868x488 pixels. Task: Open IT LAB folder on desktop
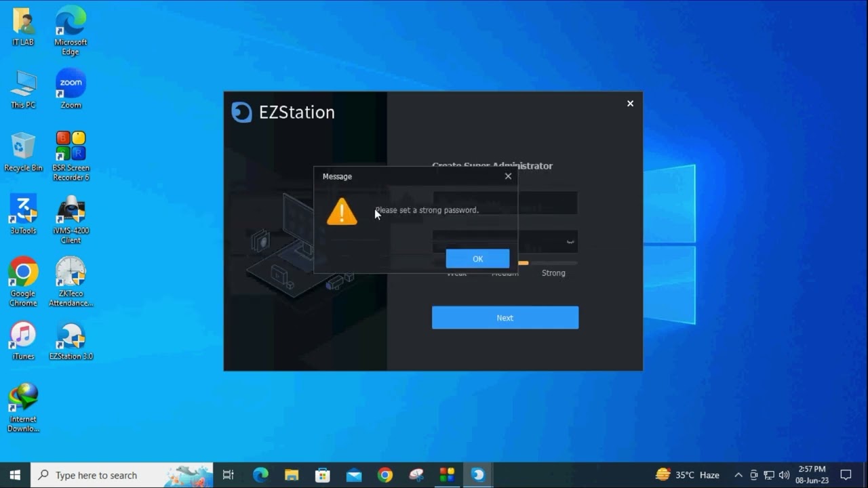pos(23,27)
